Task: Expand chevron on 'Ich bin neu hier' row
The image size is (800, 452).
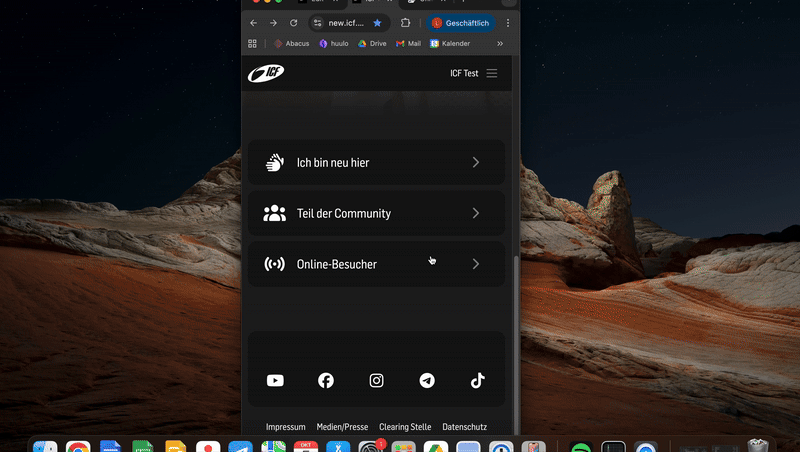Action: [476, 162]
